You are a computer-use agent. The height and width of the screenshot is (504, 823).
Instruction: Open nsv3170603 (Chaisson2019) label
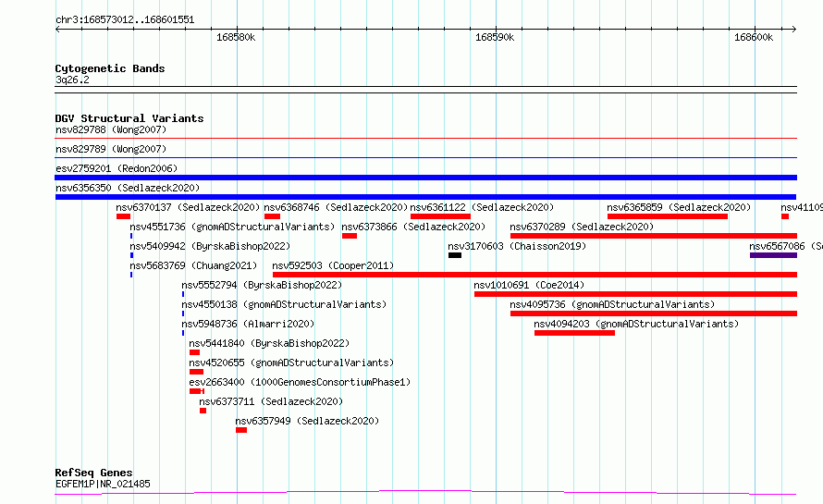(517, 246)
